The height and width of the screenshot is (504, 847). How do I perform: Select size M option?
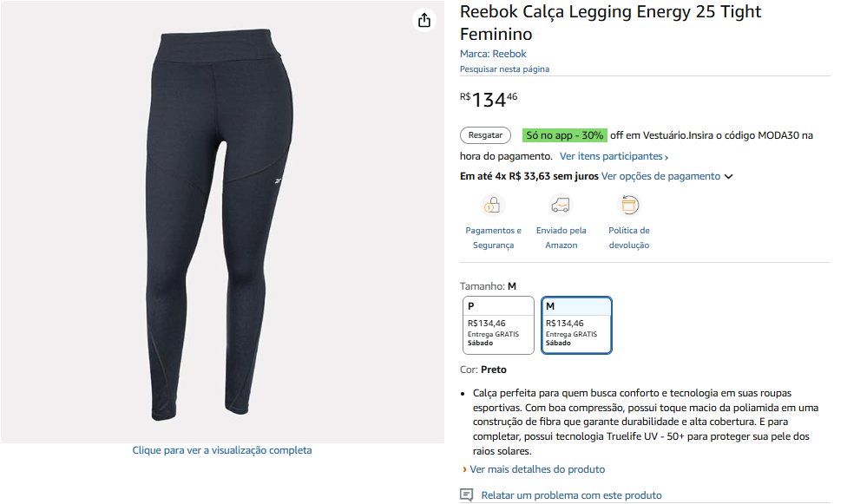click(x=576, y=325)
